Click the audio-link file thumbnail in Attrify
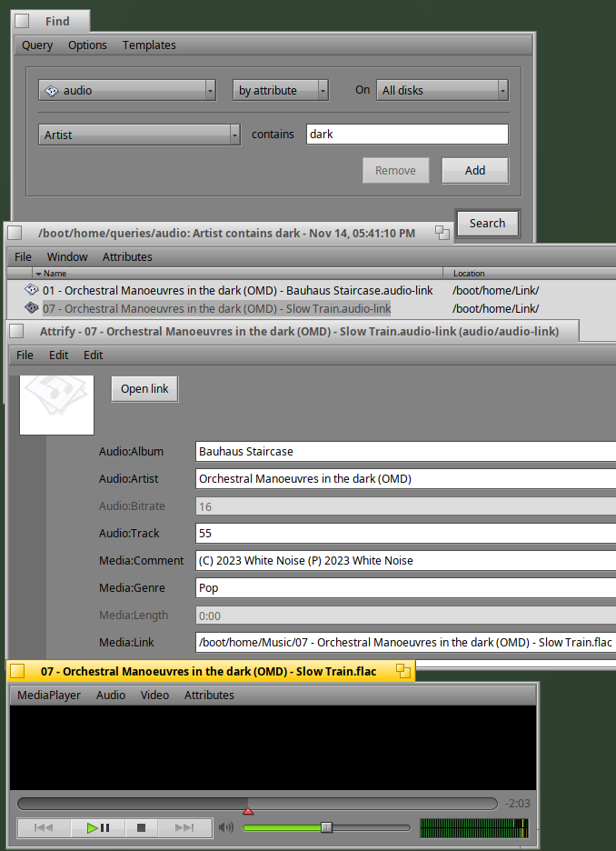This screenshot has width=616, height=851. click(56, 405)
